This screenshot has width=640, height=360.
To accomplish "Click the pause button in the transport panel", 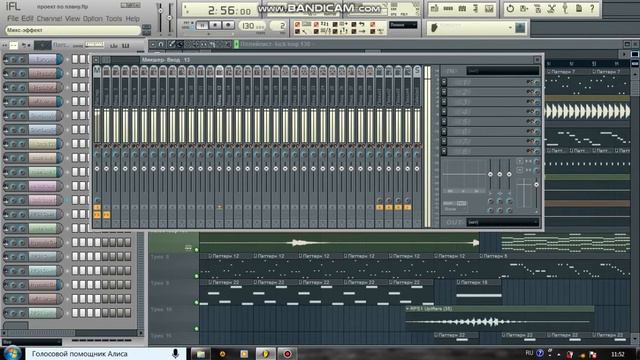I will [x=202, y=25].
